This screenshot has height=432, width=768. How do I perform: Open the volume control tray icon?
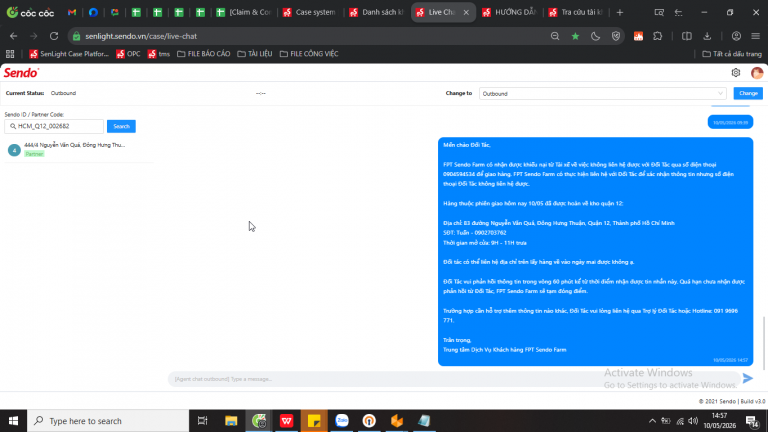pos(693,421)
